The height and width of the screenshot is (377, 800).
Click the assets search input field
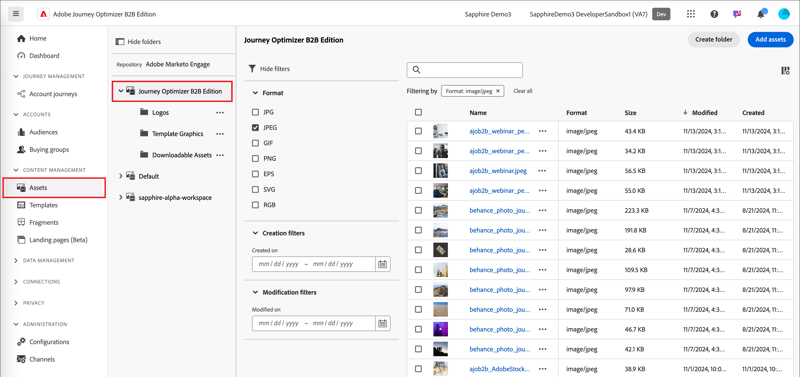point(464,70)
